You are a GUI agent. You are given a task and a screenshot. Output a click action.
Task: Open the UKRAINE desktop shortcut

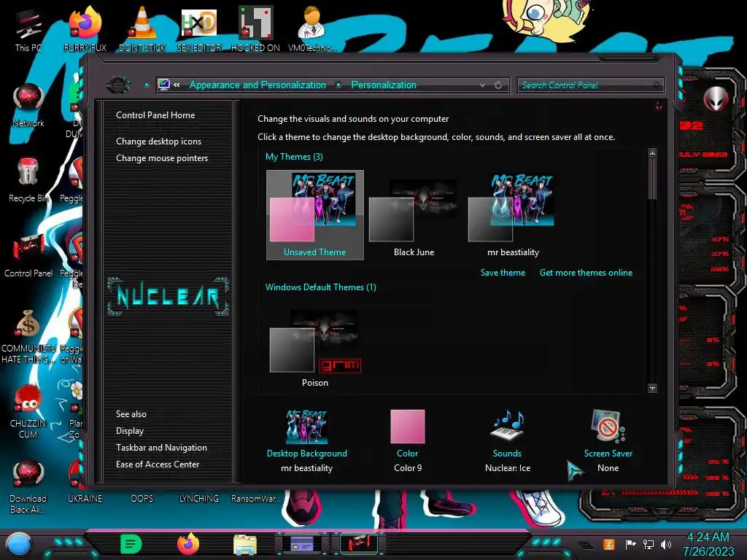[x=85, y=499]
